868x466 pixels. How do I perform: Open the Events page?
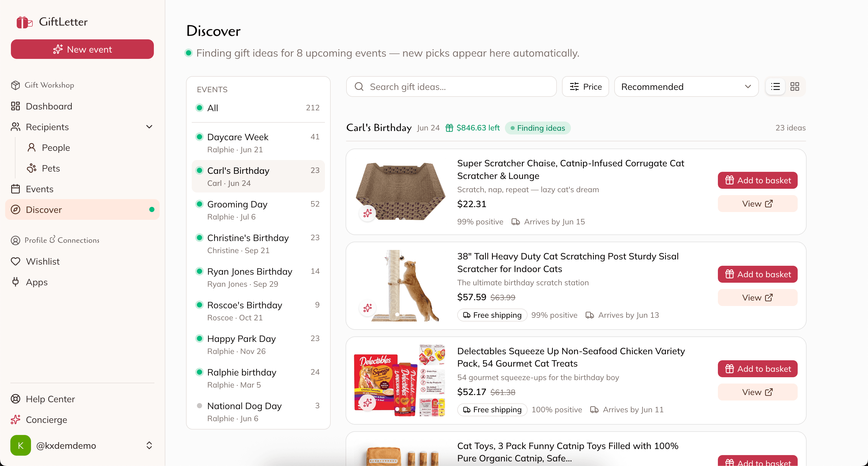pos(82,189)
